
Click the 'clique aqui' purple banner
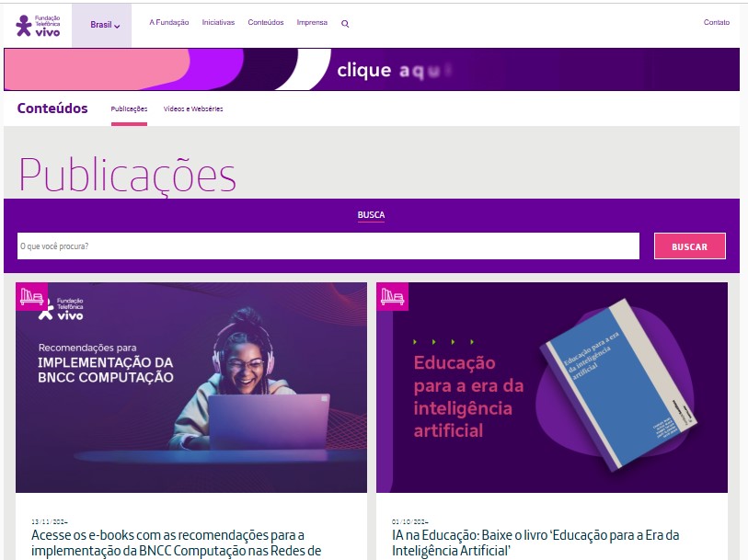coord(372,70)
